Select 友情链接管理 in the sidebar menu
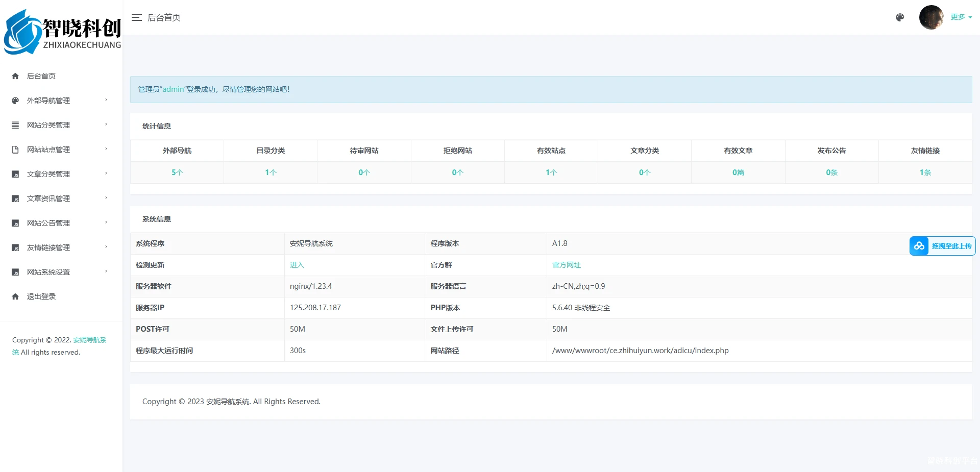Image resolution: width=980 pixels, height=472 pixels. tap(48, 247)
